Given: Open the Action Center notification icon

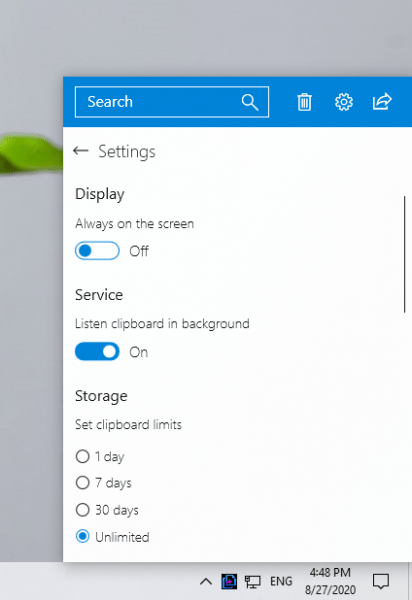Looking at the screenshot, I should 381,582.
